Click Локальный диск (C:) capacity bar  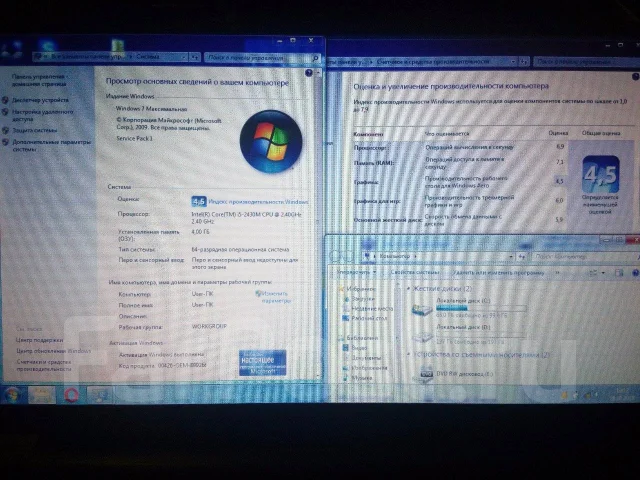[481, 308]
